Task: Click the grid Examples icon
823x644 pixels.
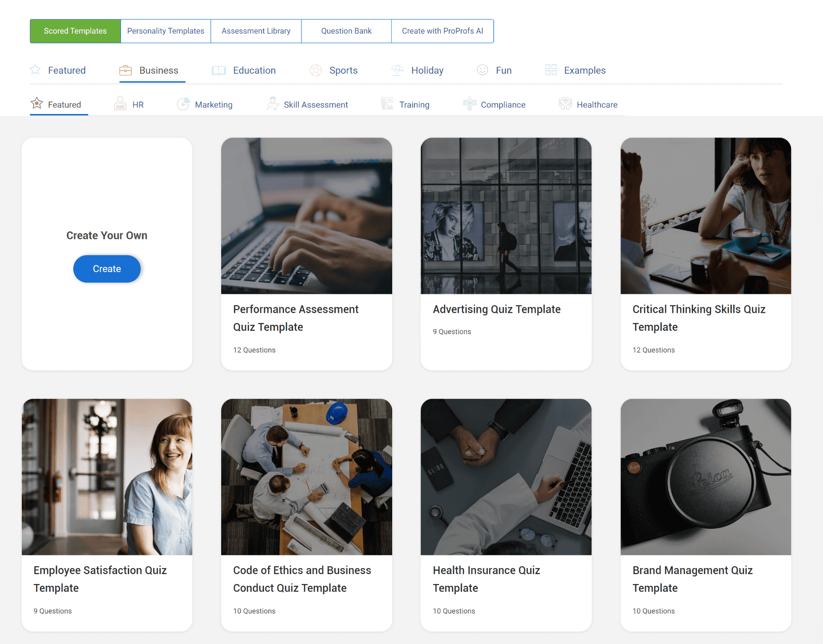Action: [551, 70]
